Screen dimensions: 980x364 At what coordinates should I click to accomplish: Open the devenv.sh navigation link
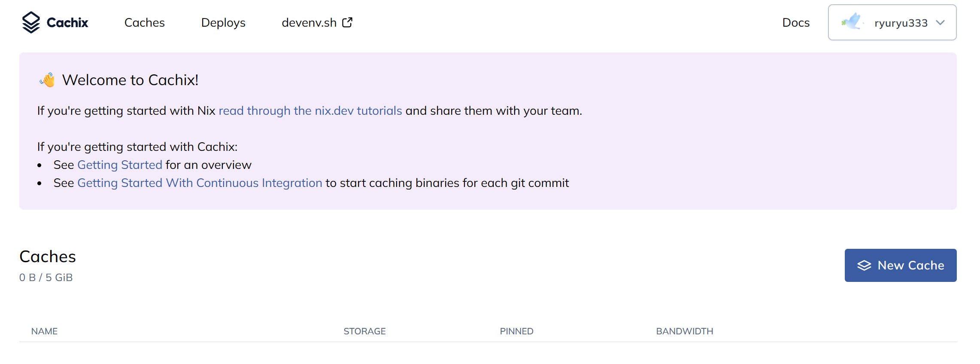coord(309,23)
